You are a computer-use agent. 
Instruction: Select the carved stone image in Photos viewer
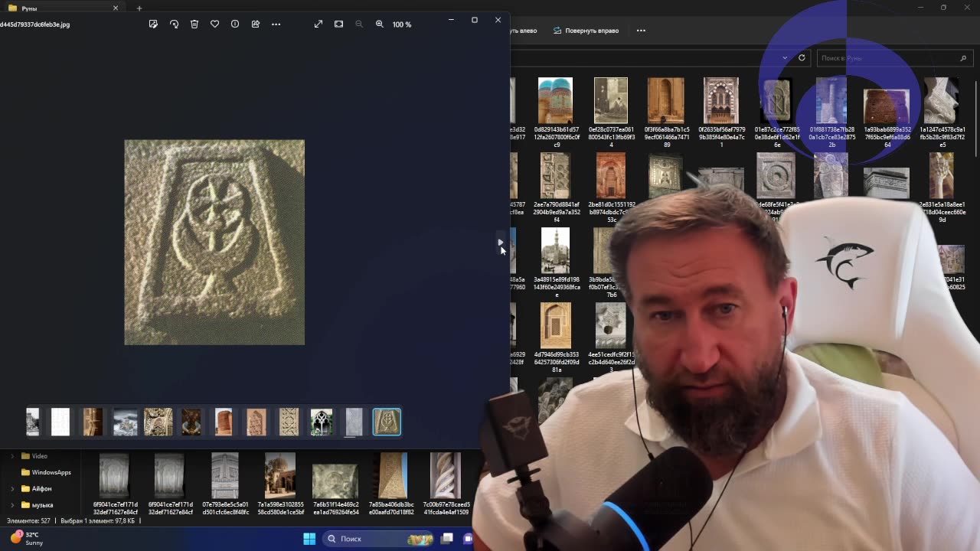(214, 242)
